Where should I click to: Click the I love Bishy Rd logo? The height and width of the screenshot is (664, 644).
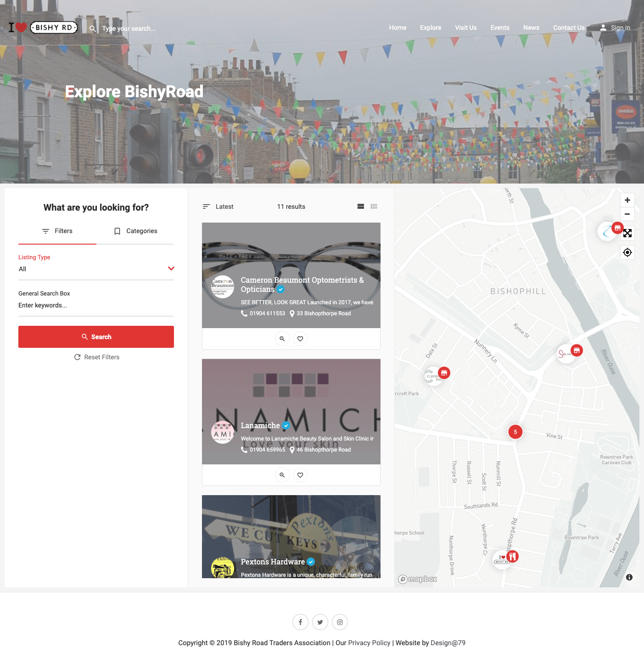pos(43,28)
